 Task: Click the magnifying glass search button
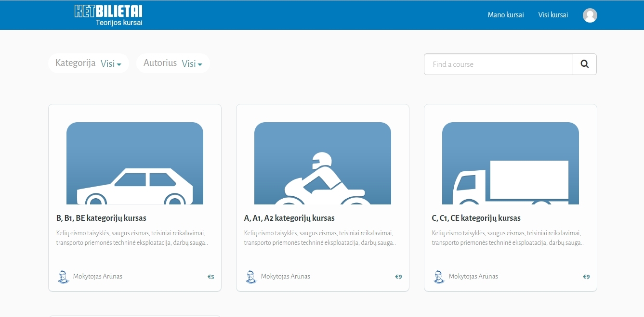coord(584,64)
